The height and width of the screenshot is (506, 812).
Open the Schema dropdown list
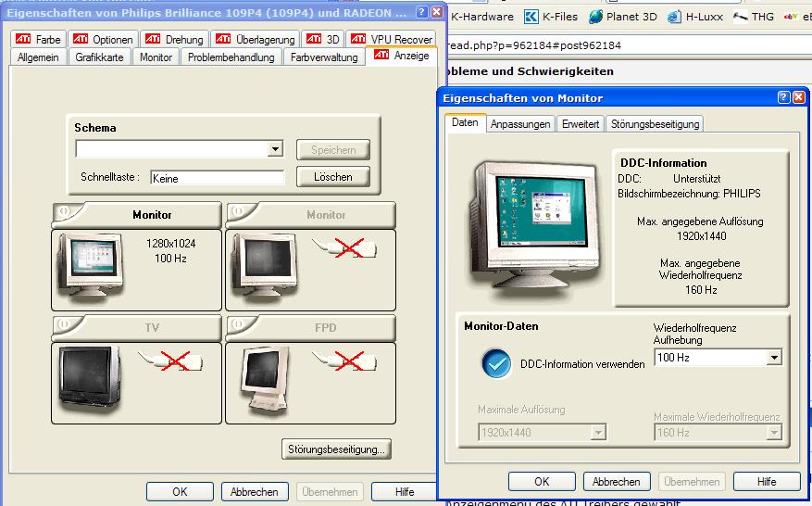pyautogui.click(x=275, y=149)
